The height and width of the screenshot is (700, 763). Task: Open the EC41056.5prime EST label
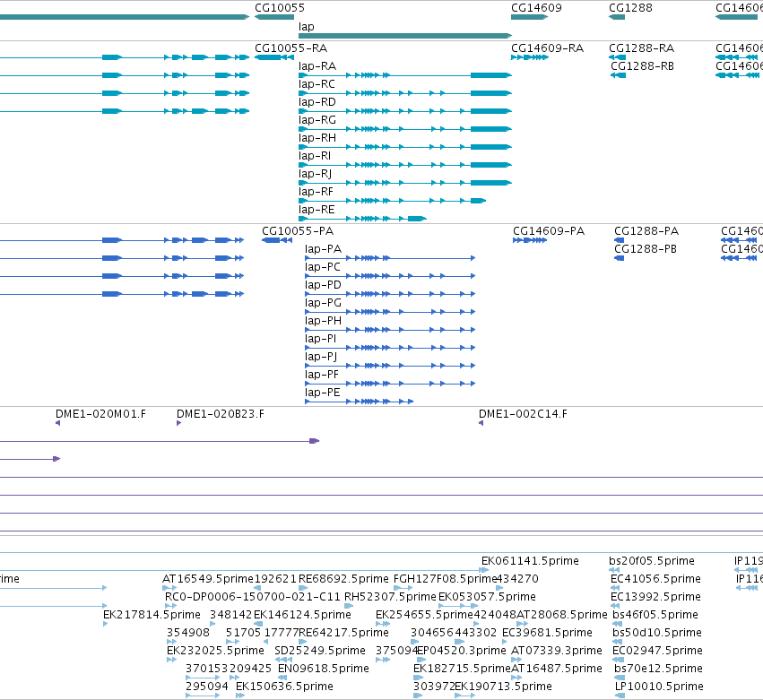655,579
